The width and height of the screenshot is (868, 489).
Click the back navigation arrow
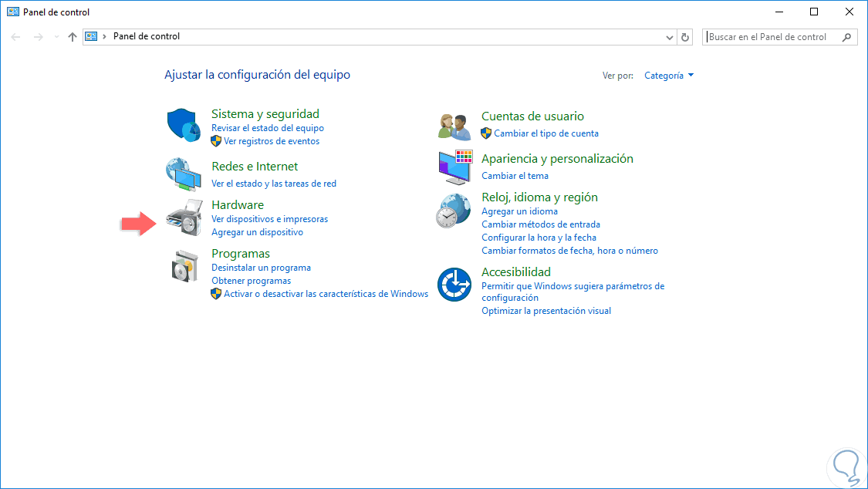(x=15, y=37)
